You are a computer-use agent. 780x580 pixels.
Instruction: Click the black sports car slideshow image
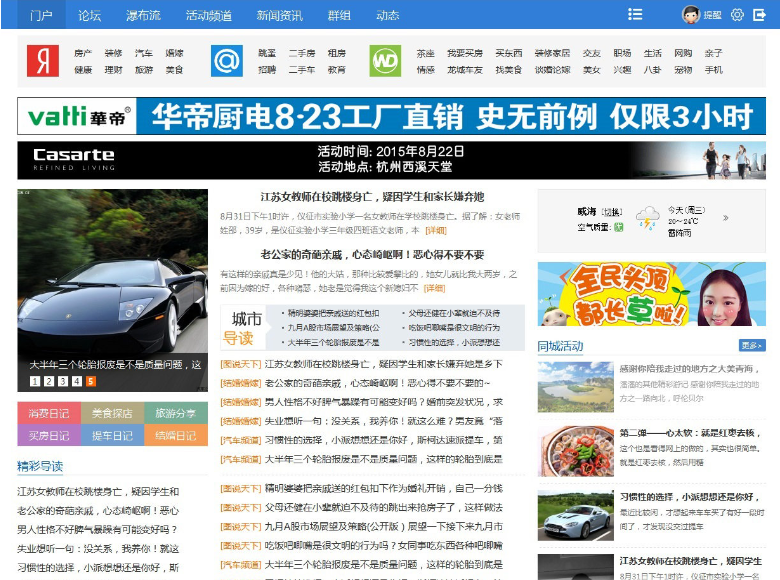(112, 280)
